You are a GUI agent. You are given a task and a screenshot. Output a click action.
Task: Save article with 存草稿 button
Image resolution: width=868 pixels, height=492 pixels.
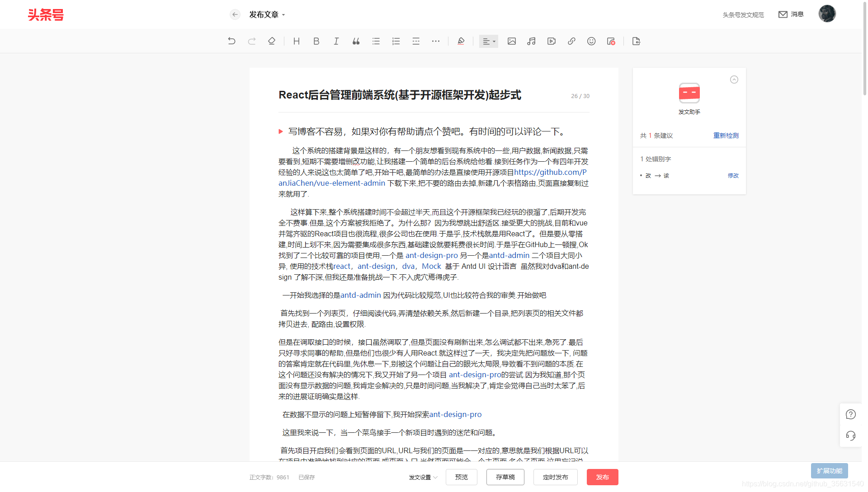point(505,477)
